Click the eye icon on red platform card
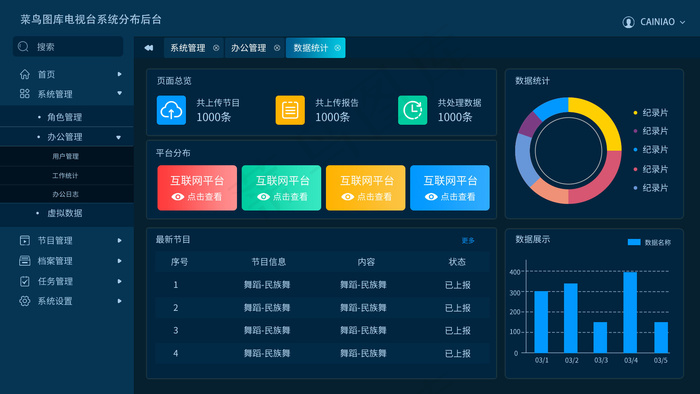Viewport: 700px width, 394px height. coord(178,197)
